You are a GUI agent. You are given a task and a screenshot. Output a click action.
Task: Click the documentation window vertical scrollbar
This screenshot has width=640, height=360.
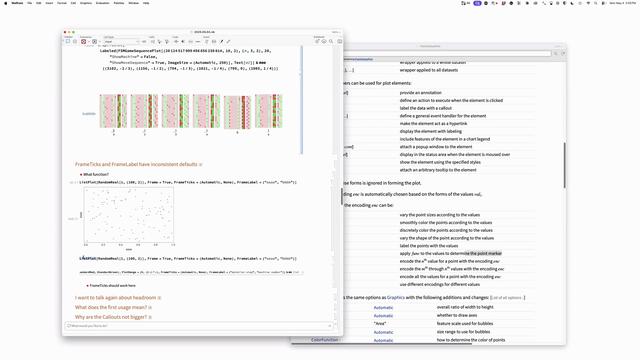coord(564,165)
